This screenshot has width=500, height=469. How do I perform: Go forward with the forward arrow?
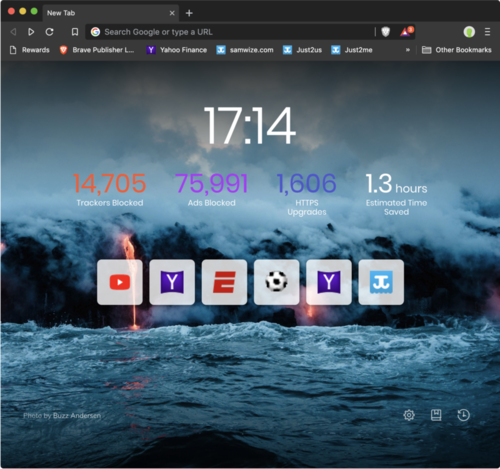click(31, 32)
